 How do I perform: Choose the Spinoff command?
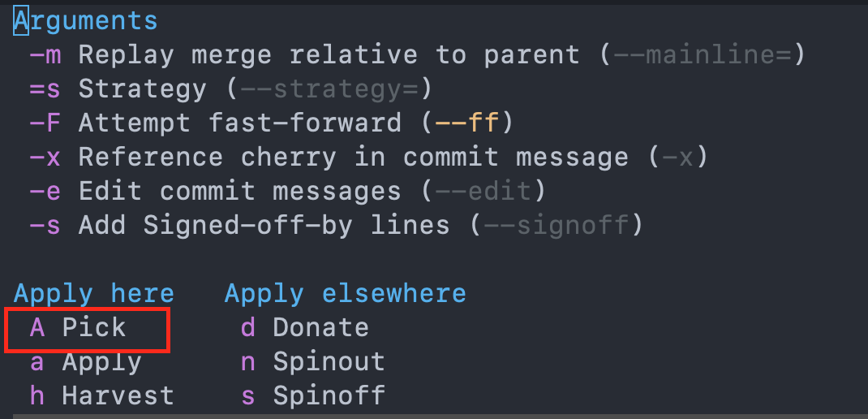313,395
